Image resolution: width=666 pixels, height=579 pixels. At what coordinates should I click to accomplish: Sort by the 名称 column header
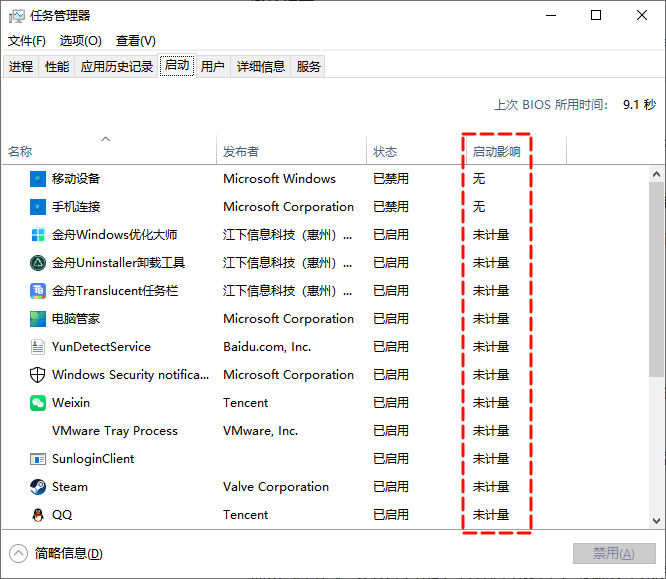[109, 149]
